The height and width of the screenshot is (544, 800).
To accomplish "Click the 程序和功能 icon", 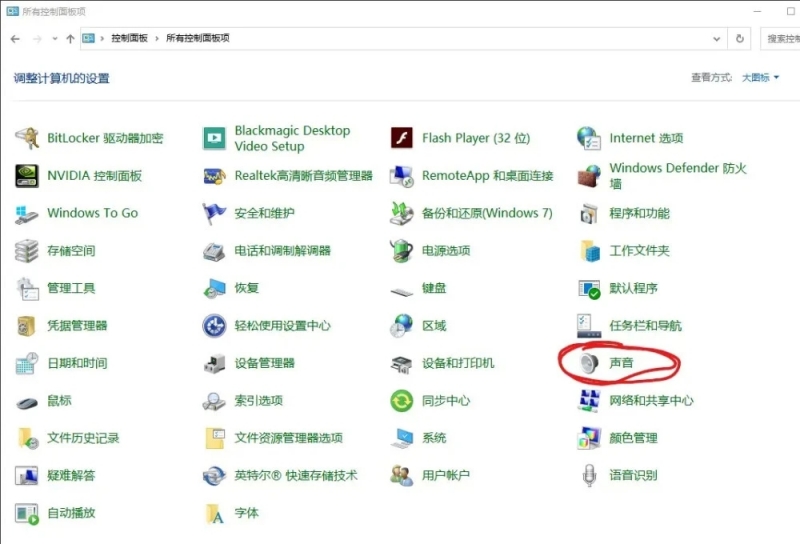I will 589,213.
